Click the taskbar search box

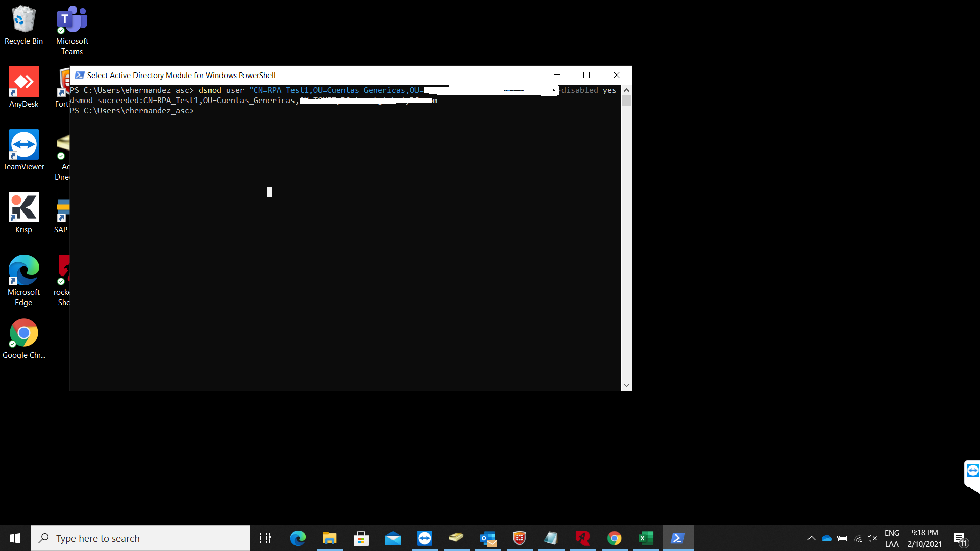pos(140,538)
